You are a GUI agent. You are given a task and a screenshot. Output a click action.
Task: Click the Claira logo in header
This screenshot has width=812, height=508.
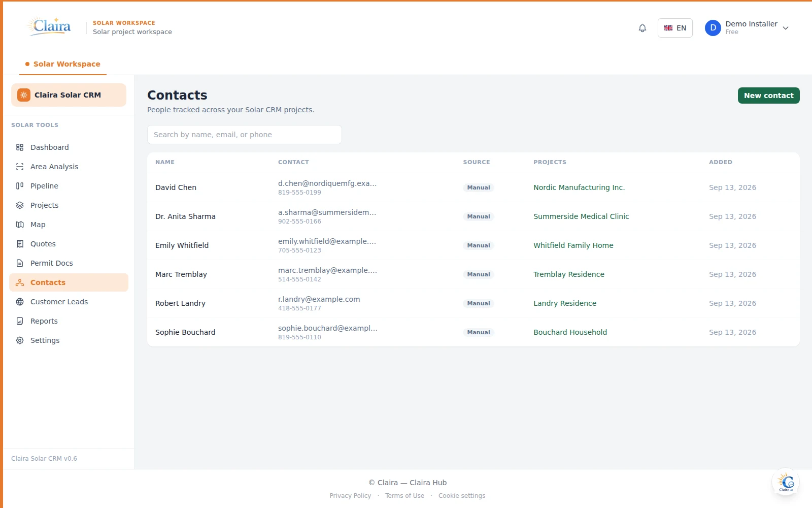[49, 26]
